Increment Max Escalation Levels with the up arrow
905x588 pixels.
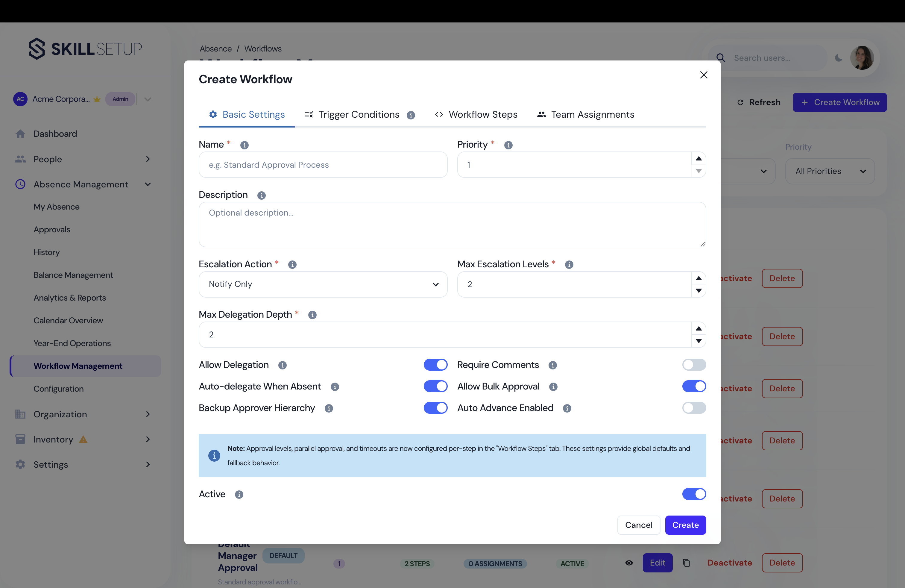click(x=699, y=278)
